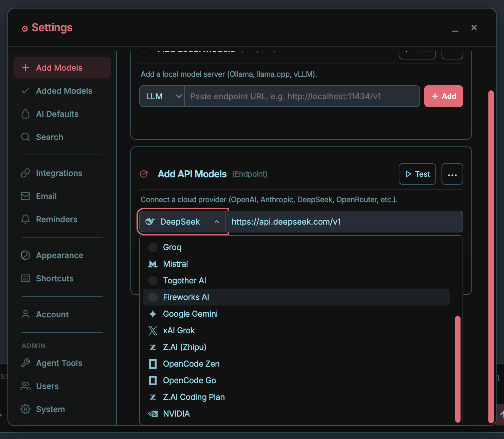Viewport: 504px width, 439px height.
Task: Click the Reminders bell icon
Action: coord(25,219)
